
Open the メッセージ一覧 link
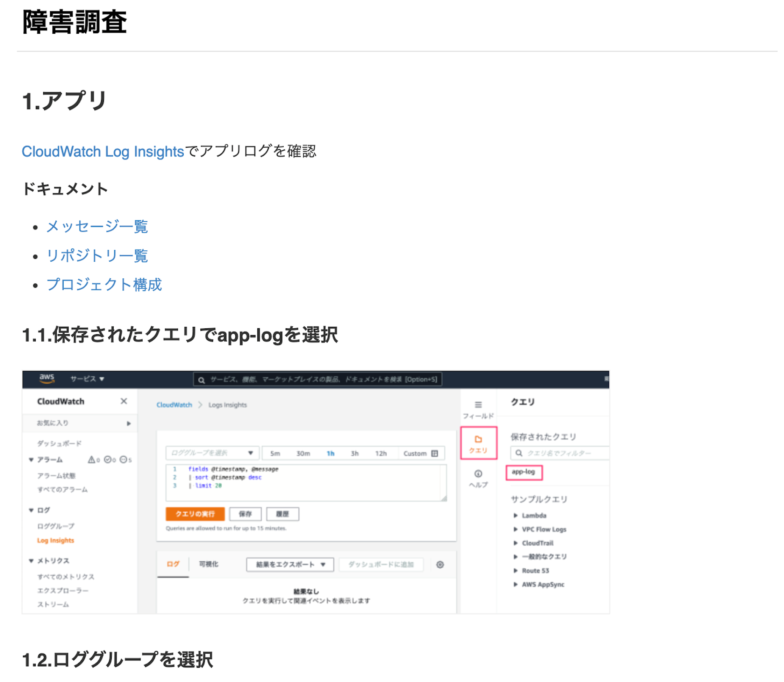point(97,227)
